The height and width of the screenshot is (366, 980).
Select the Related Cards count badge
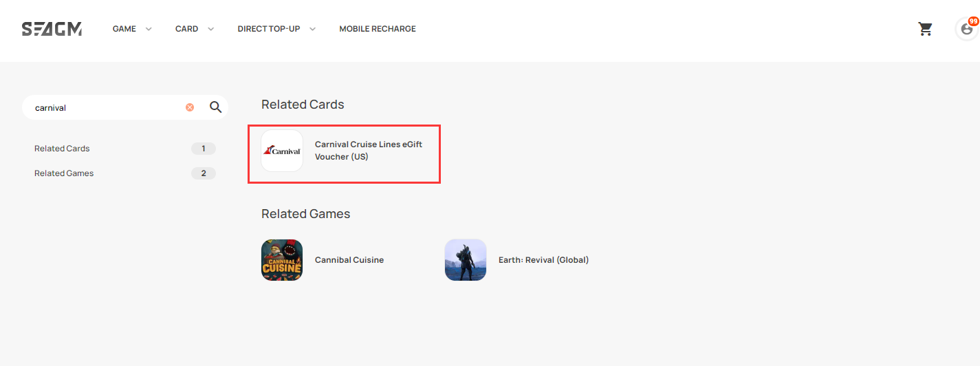[x=204, y=149]
